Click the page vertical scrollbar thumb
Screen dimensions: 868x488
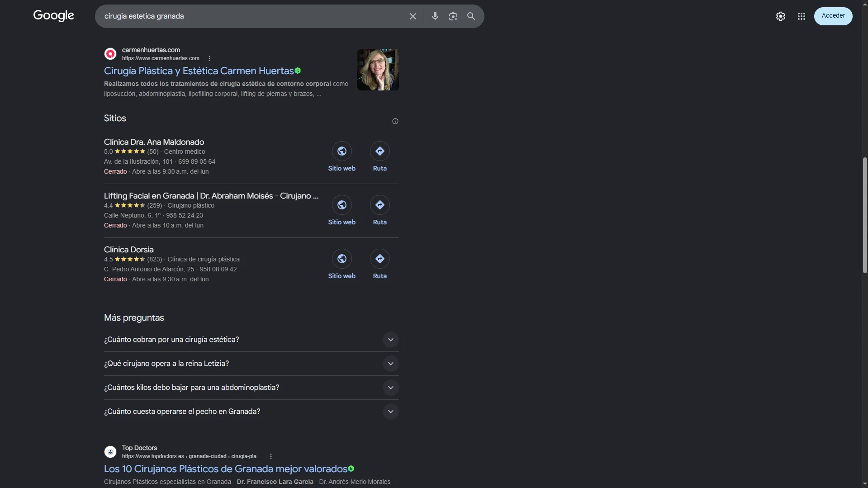click(x=865, y=215)
